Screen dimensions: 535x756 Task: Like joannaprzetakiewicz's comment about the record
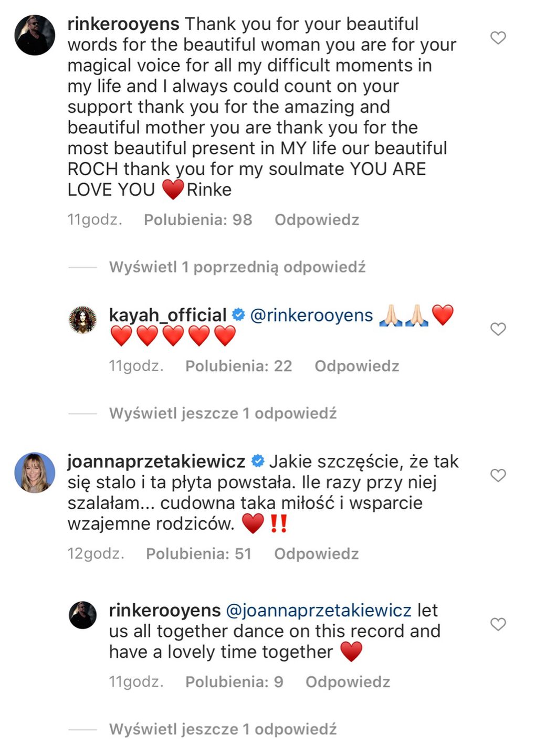(498, 476)
